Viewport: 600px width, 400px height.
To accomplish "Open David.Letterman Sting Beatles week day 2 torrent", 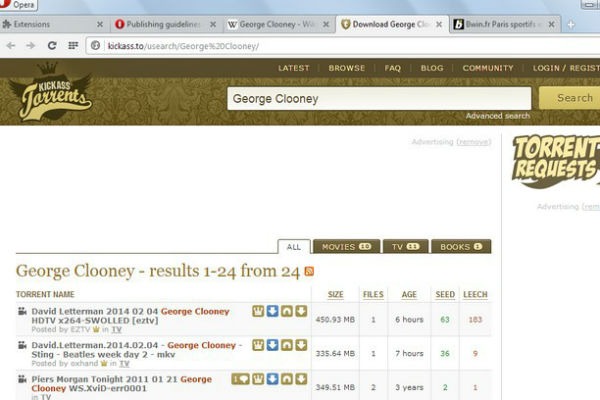I will (137, 350).
